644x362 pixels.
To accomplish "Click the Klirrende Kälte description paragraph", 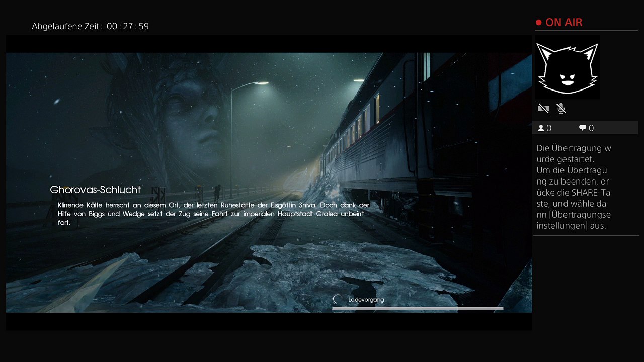I will tap(214, 214).
